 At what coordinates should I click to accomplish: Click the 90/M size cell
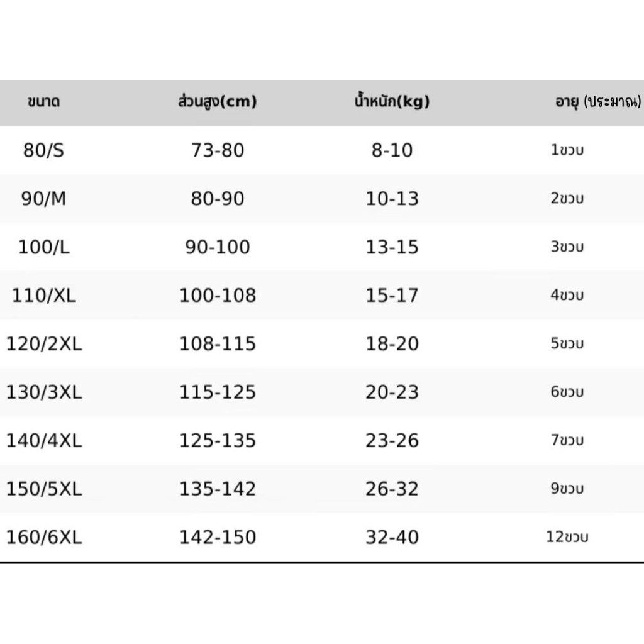(43, 199)
